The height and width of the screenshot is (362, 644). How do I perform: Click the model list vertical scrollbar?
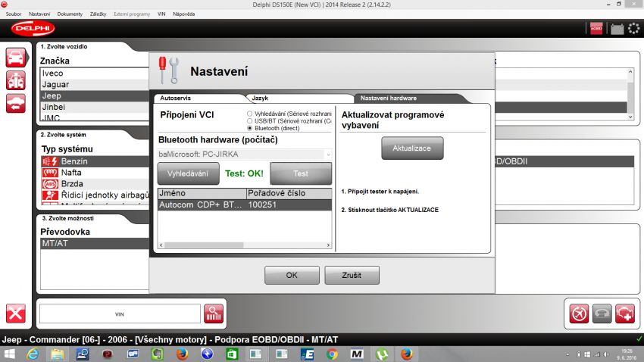[630, 95]
